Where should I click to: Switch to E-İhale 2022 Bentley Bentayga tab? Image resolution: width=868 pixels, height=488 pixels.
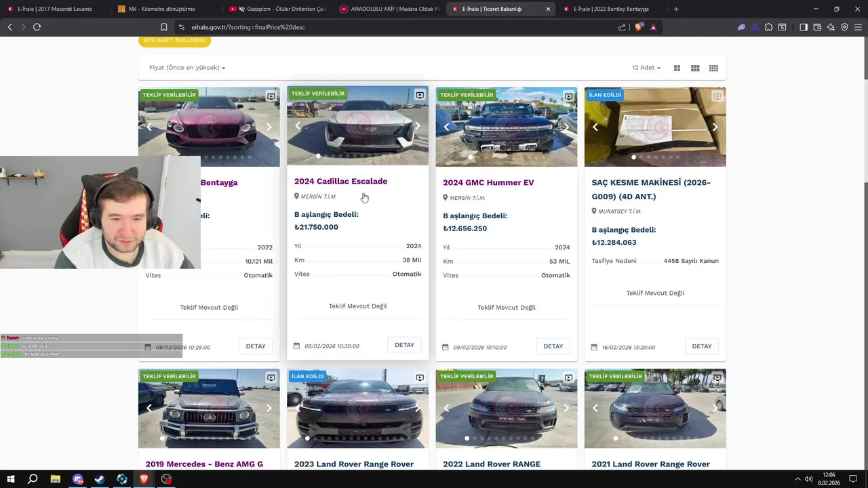pos(611,9)
